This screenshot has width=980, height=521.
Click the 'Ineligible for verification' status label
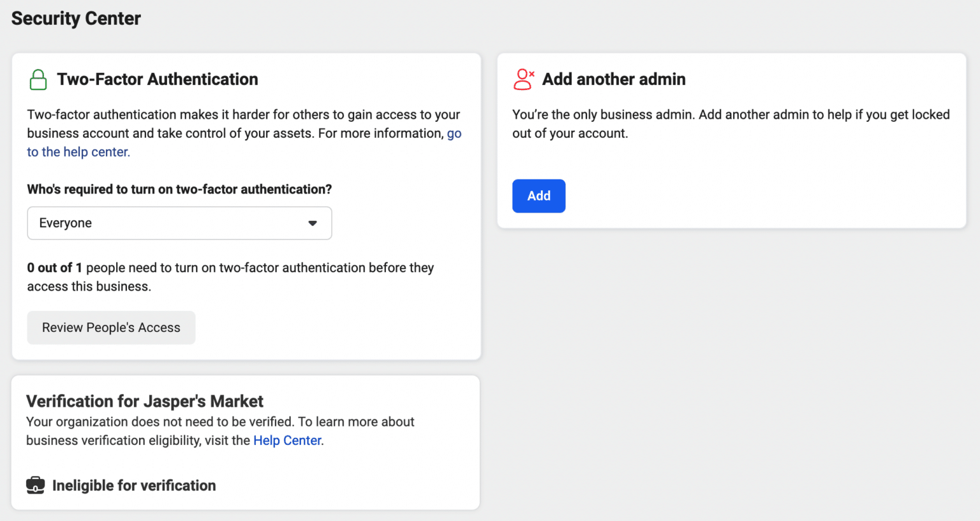tap(133, 485)
